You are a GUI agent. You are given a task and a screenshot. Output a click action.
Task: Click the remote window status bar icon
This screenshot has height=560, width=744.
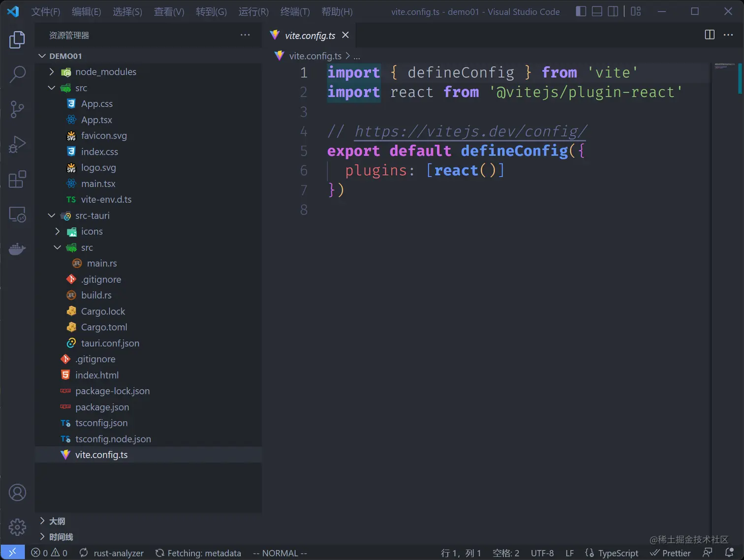click(12, 553)
